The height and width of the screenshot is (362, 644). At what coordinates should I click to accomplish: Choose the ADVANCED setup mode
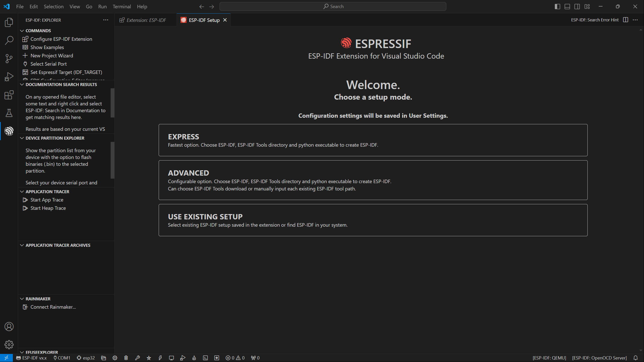373,180
